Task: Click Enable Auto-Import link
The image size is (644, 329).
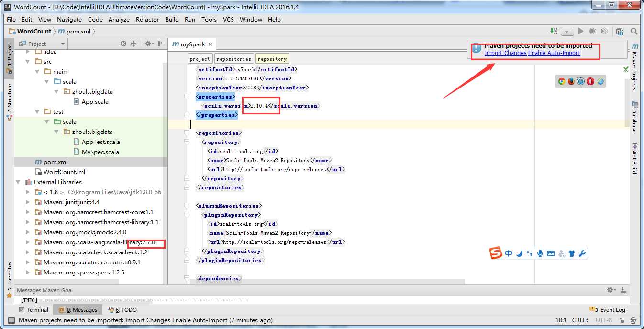Action: 554,53
